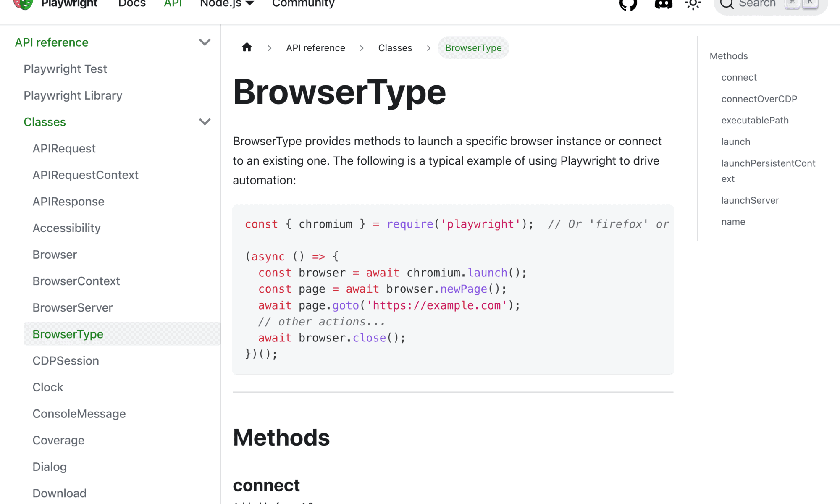Click the Methods section heading
This screenshot has height=504, width=840.
click(281, 438)
